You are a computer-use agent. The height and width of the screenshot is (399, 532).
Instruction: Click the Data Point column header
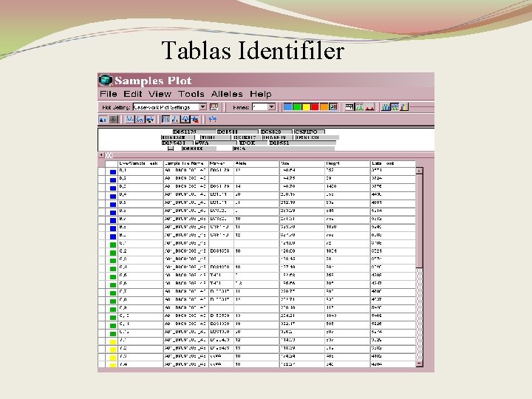pos(392,163)
